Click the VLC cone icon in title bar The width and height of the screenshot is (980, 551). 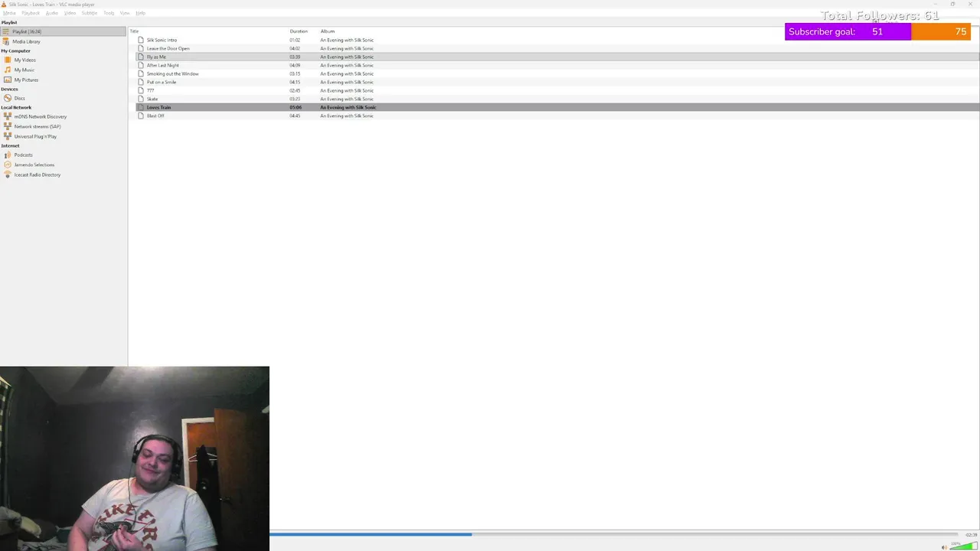click(x=5, y=5)
